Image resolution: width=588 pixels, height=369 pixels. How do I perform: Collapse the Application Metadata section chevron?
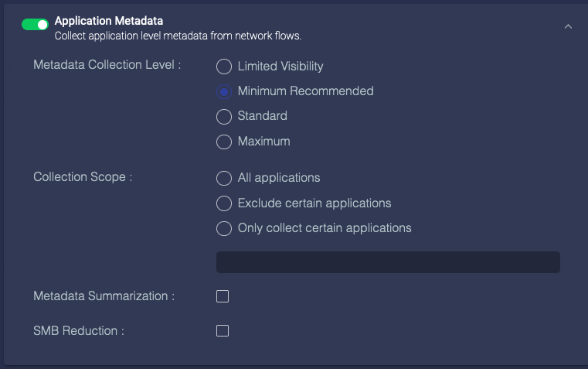click(568, 26)
